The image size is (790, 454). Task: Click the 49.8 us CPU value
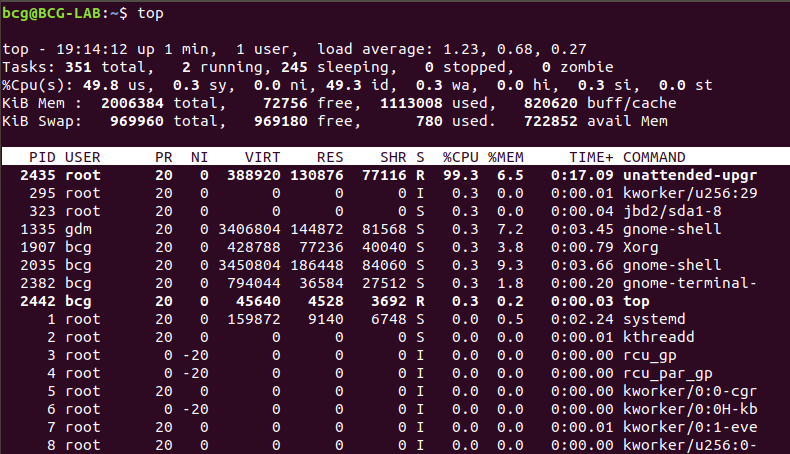pos(101,85)
